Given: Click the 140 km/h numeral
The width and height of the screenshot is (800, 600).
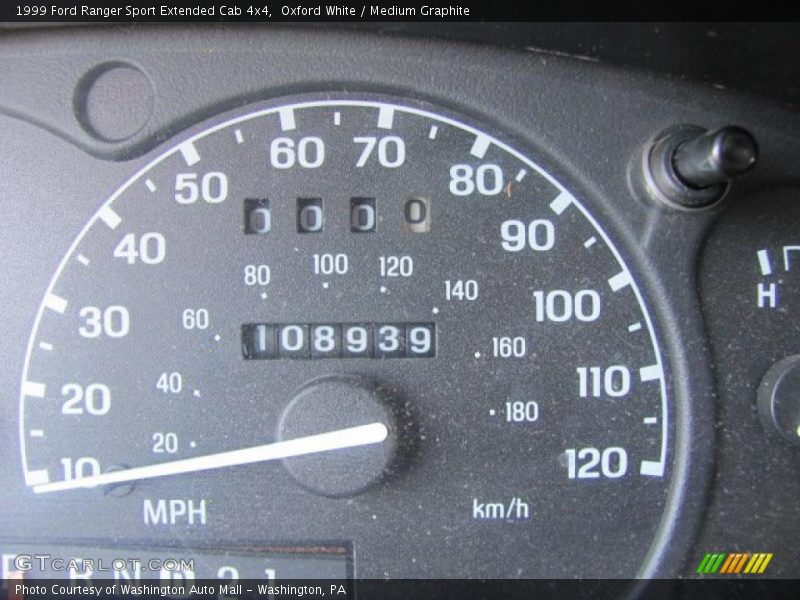Looking at the screenshot, I should (461, 290).
